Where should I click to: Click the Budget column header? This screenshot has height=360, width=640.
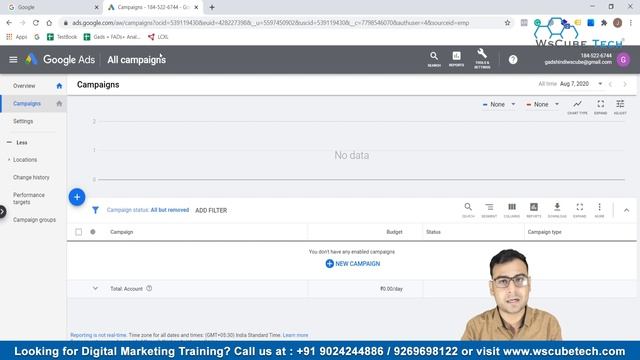pos(394,232)
